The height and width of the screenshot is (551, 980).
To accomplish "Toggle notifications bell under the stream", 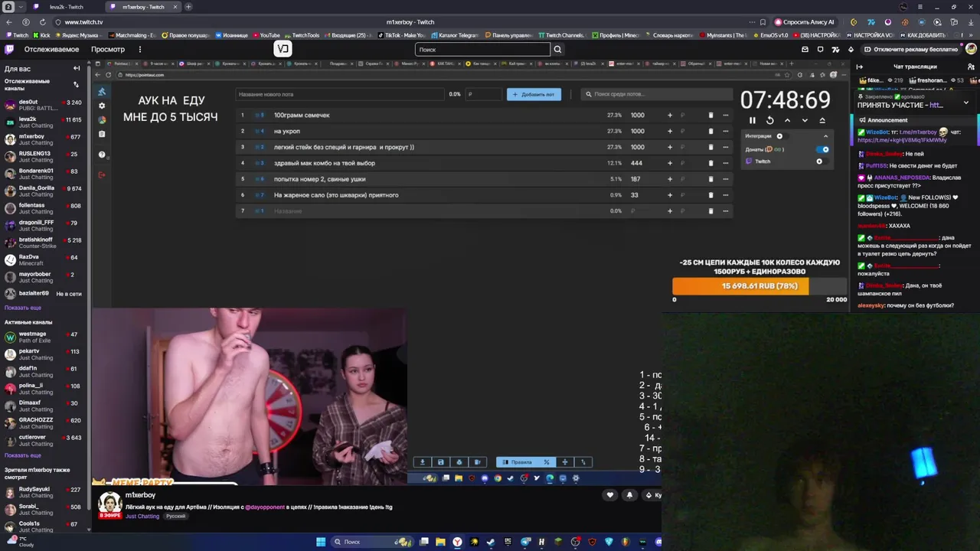I will pos(629,495).
